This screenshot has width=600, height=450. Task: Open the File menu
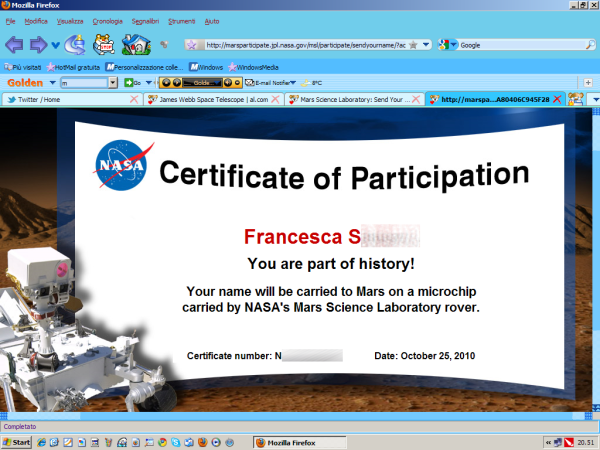(10, 21)
